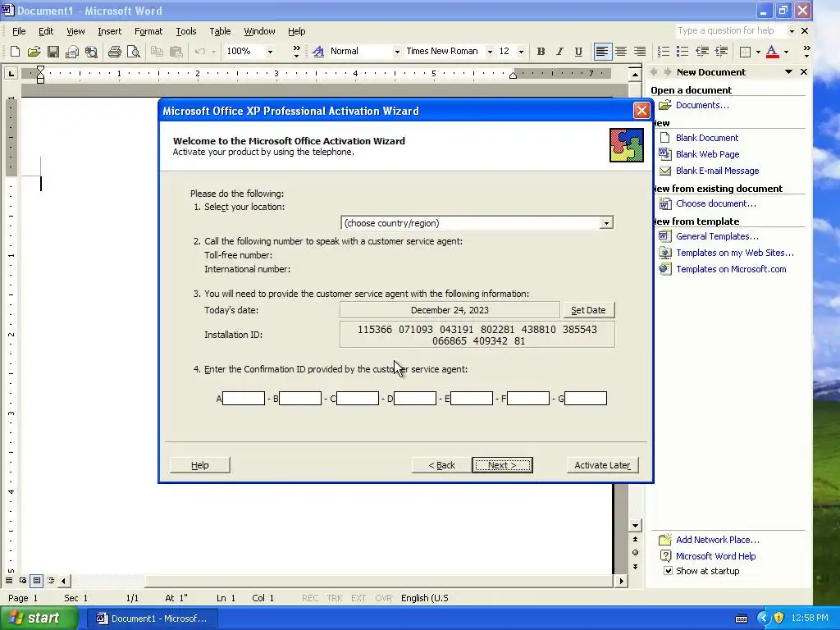Open the font size 12 dropdown
This screenshot has width=840, height=630.
click(521, 52)
